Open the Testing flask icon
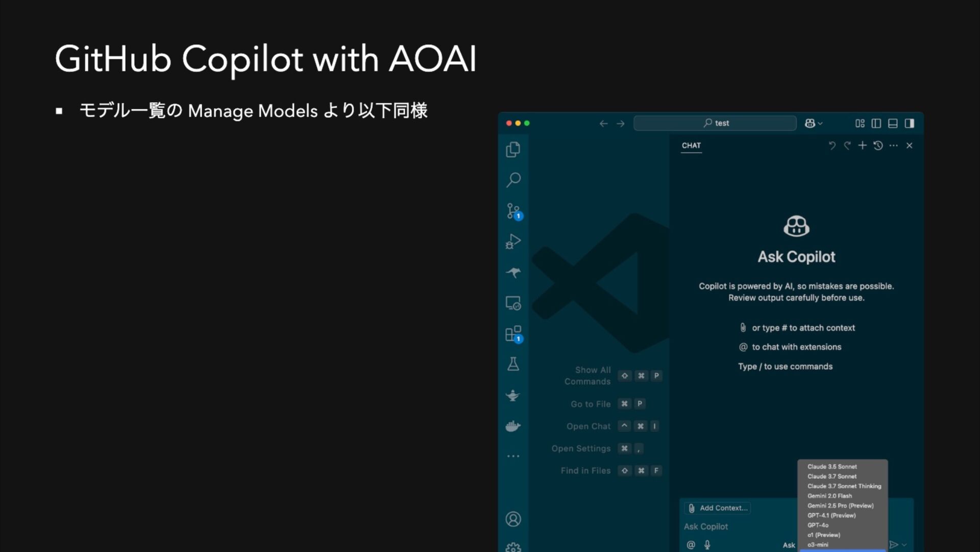Screen dimensions: 980x552 click(x=513, y=364)
